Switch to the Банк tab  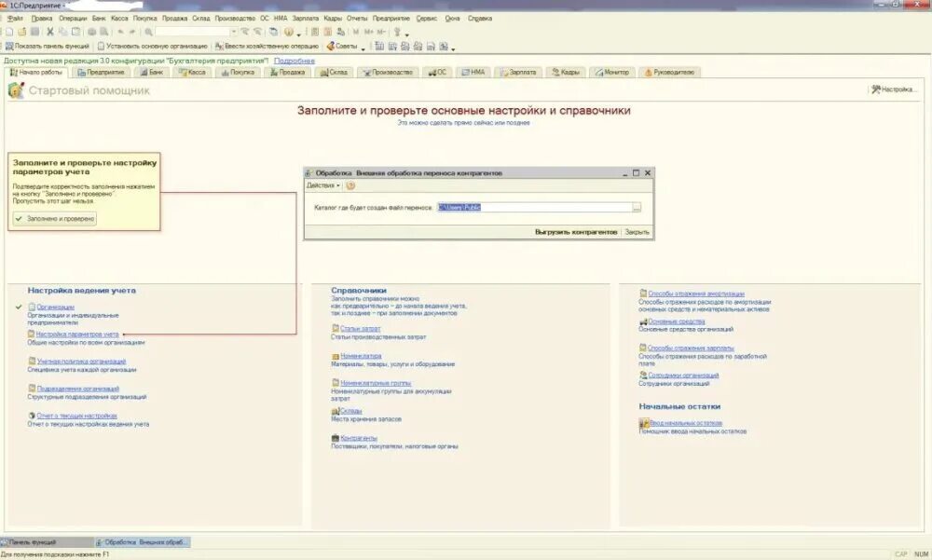tap(151, 73)
